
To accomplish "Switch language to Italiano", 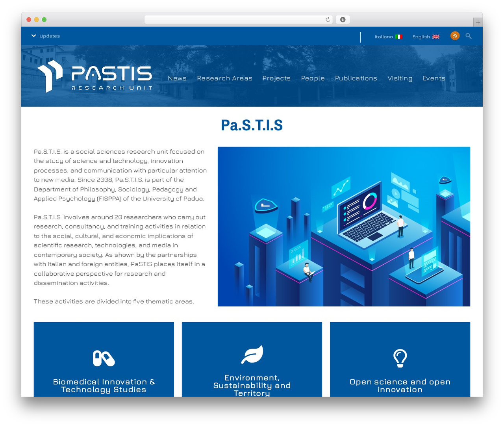I will pos(388,37).
